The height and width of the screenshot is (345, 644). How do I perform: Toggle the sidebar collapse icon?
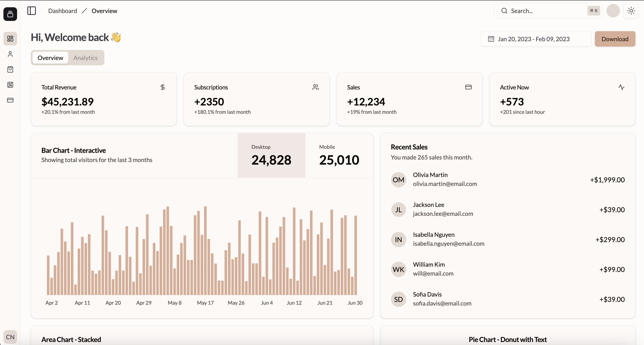[x=32, y=11]
